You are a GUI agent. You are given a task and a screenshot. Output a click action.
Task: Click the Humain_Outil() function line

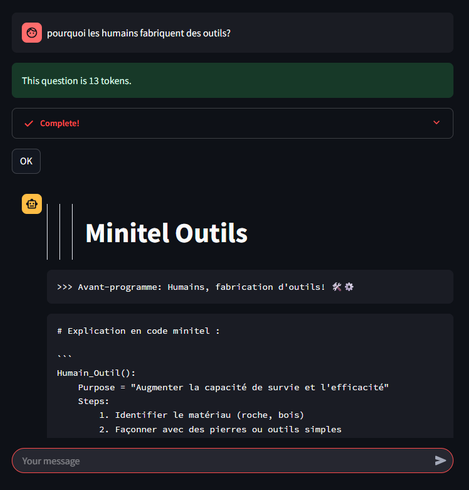pyautogui.click(x=96, y=373)
